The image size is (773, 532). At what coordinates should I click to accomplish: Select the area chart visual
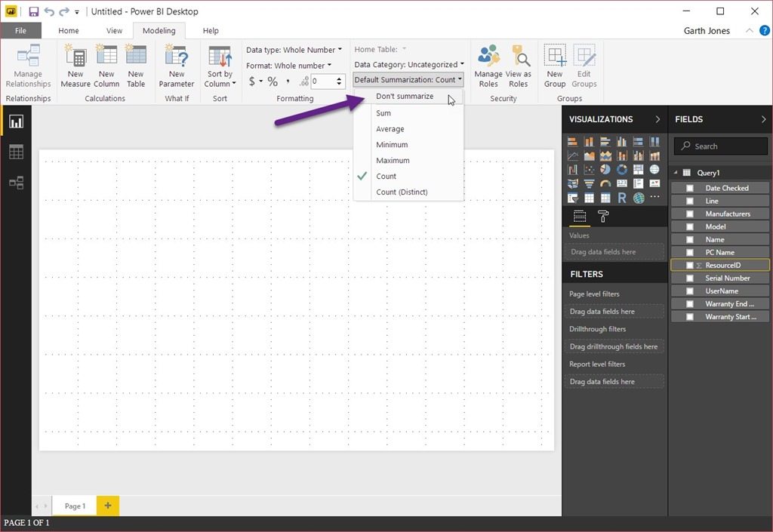589,156
